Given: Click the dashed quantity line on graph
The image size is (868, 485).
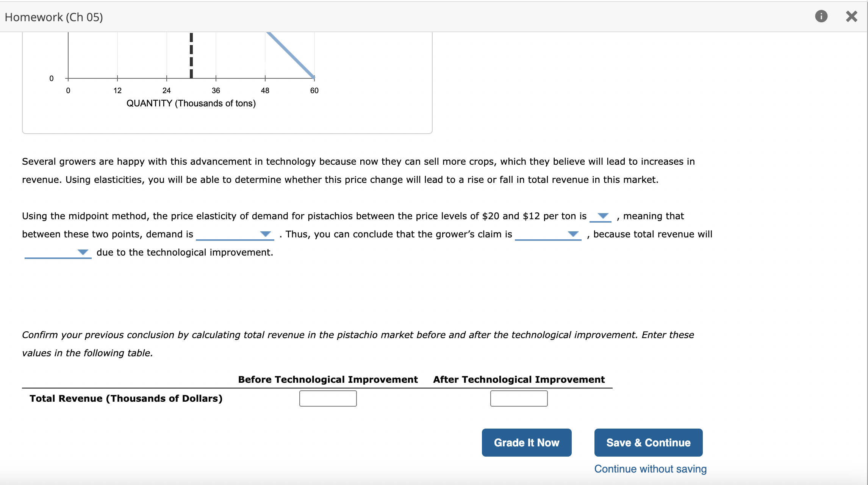Looking at the screenshot, I should coord(191,55).
